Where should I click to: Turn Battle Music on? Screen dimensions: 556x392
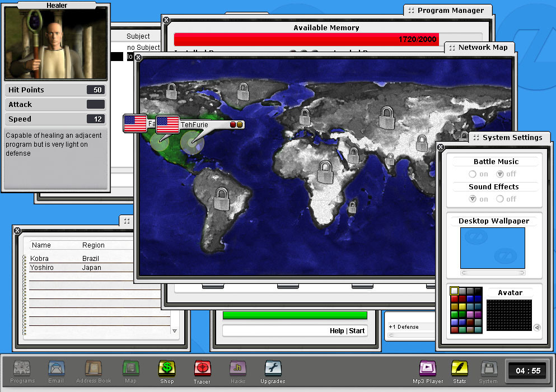[473, 174]
